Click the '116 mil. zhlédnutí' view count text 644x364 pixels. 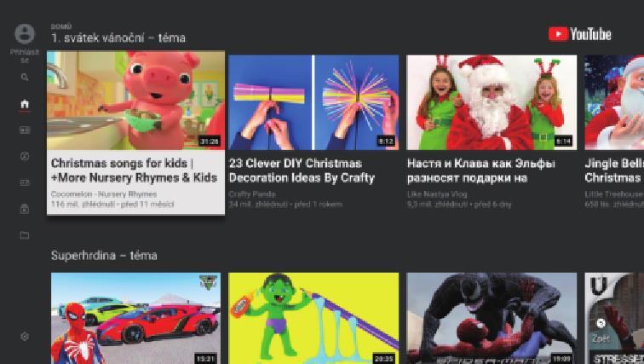tap(83, 205)
